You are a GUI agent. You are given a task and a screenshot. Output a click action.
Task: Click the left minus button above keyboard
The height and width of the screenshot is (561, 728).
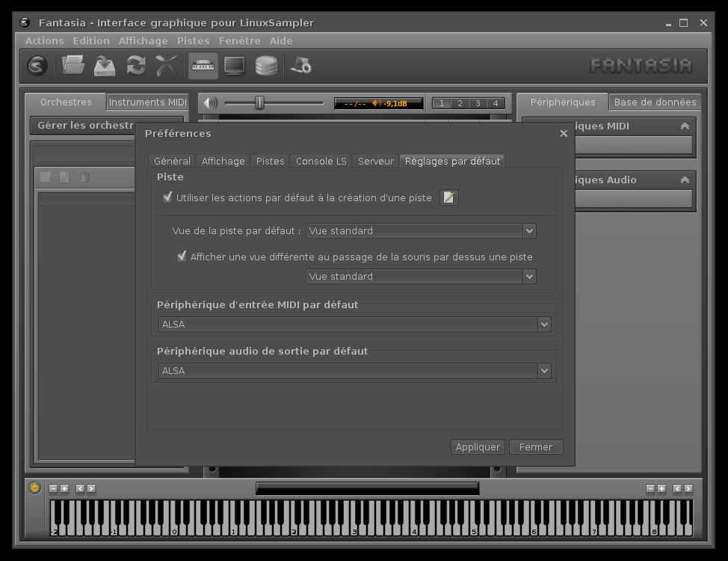click(x=53, y=488)
